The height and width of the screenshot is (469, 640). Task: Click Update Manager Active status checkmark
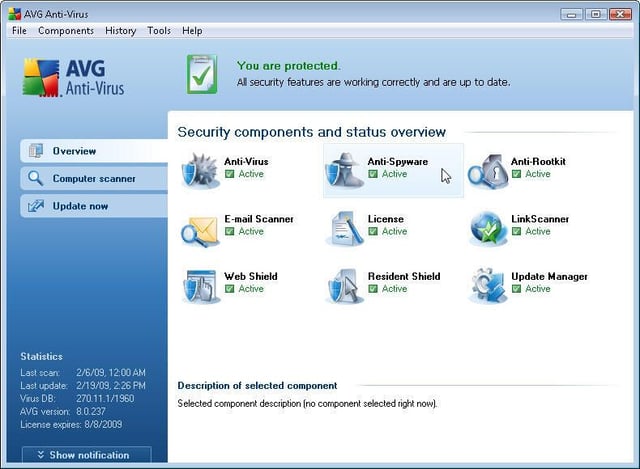tap(517, 289)
